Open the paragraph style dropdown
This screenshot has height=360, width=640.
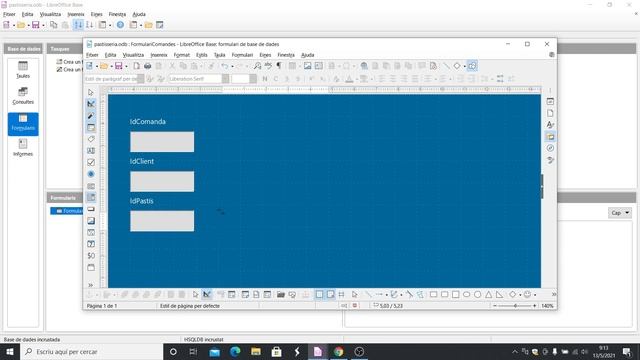[141, 79]
